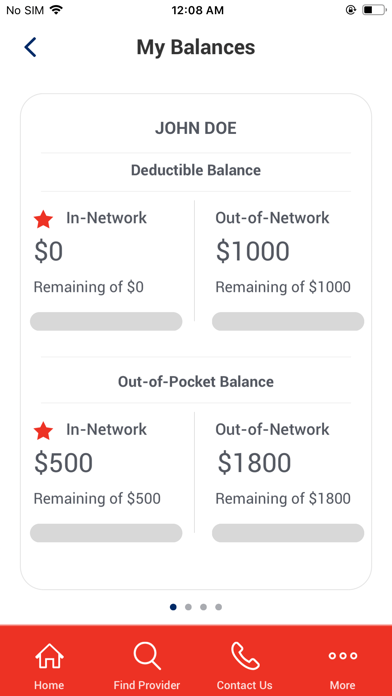Switch to the third page indicator dot

click(203, 607)
